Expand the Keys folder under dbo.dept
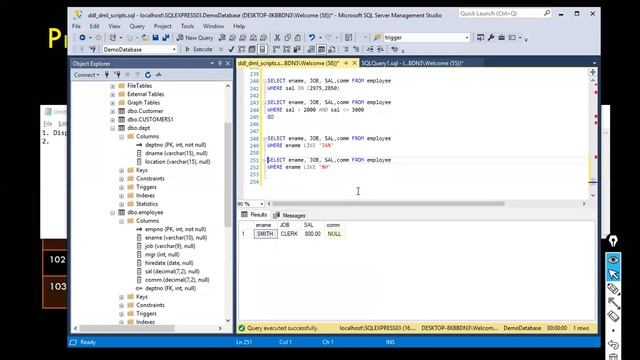Screen dimensions: 640x360 (x=122, y=170)
